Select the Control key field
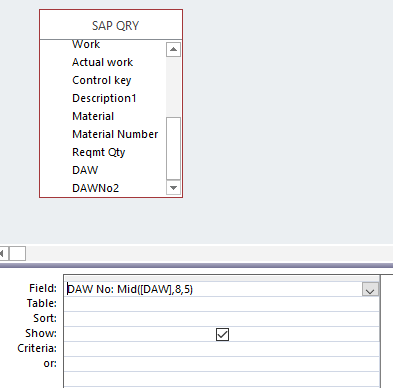The width and height of the screenshot is (393, 388). pyautogui.click(x=102, y=80)
